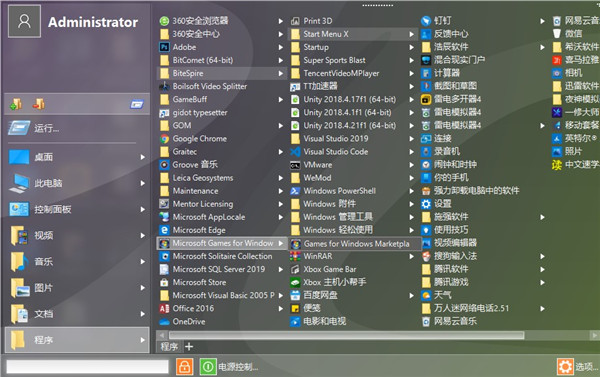Image resolution: width=600 pixels, height=377 pixels.
Task: Launch 电影和电视 icon
Action: (x=295, y=322)
